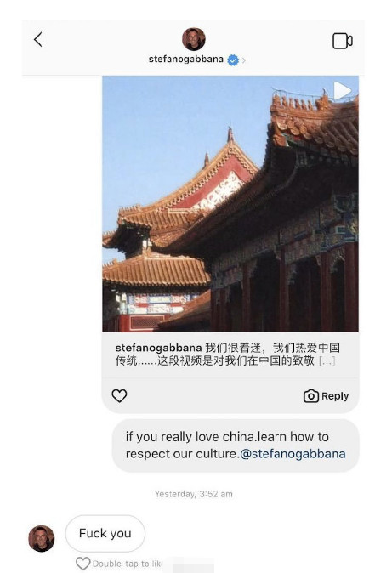
Task: Select the "Fuck you" message bubble
Action: point(105,534)
